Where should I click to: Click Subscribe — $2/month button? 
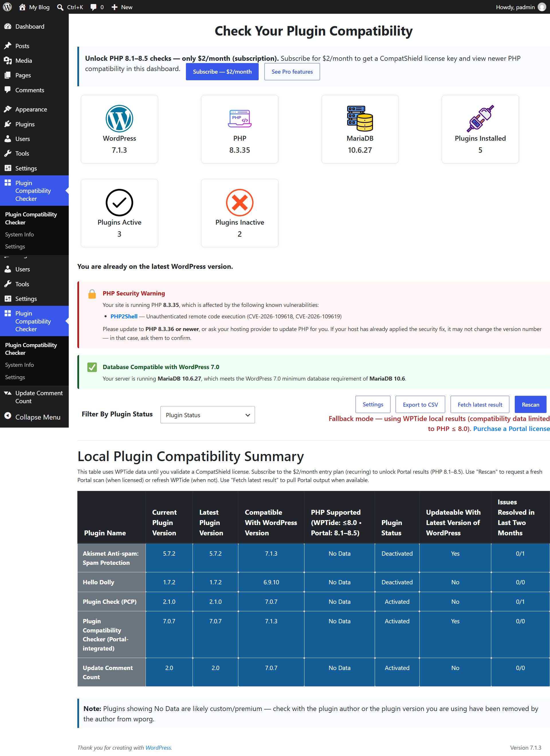coord(222,72)
